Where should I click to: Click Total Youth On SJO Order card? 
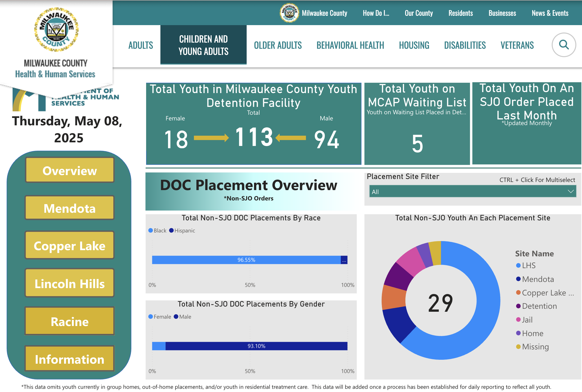[x=527, y=124]
